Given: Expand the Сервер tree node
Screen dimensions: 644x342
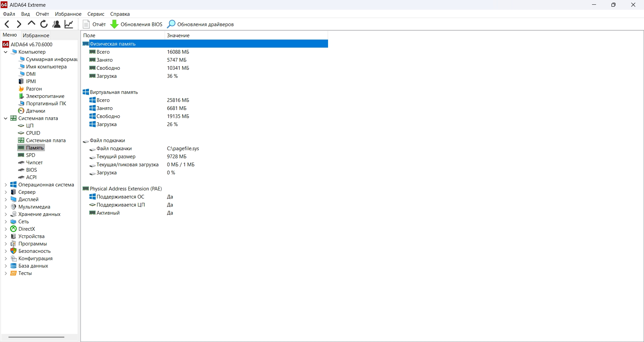Looking at the screenshot, I should [6, 192].
